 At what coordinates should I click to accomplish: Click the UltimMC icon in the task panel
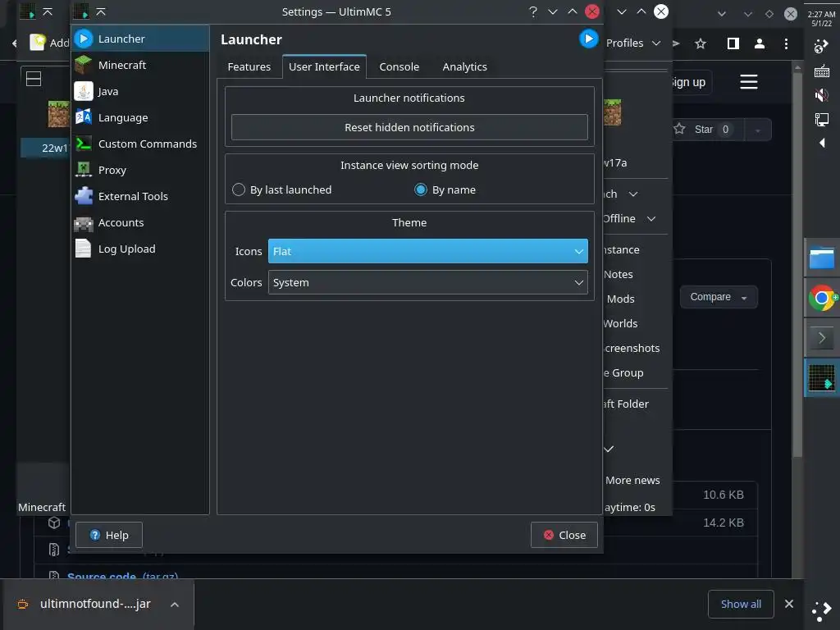click(821, 377)
